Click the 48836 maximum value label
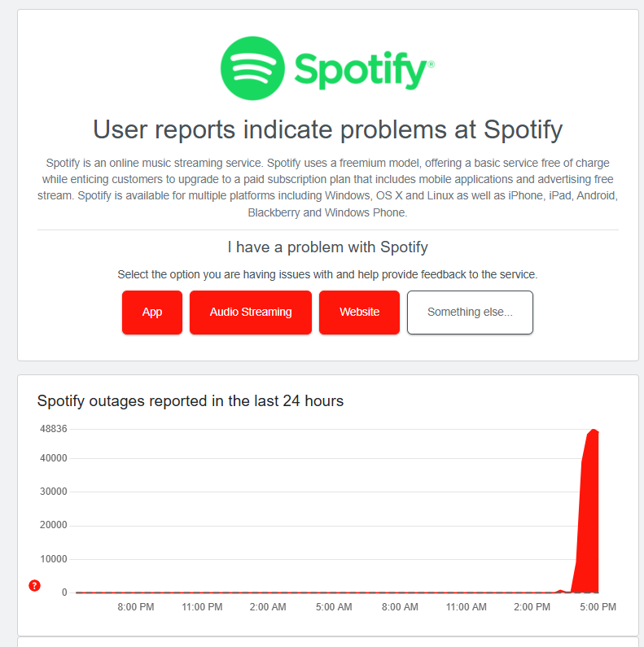644x647 pixels. pyautogui.click(x=52, y=429)
